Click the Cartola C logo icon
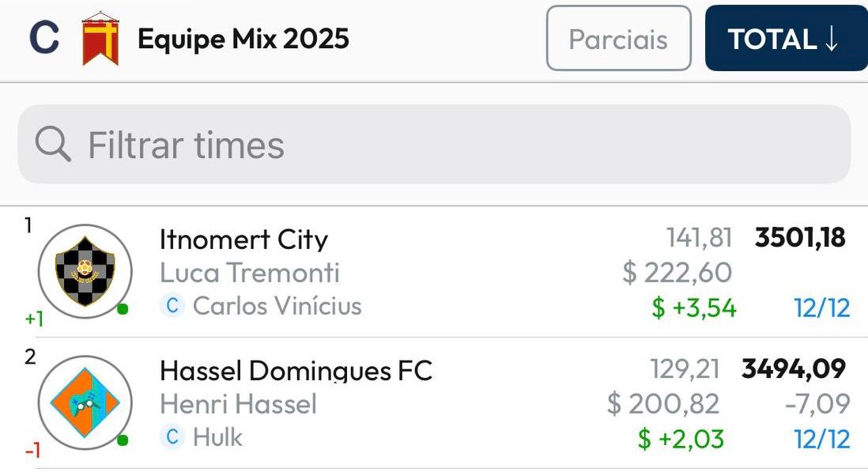Viewport: 868px width, 472px height. tap(44, 39)
